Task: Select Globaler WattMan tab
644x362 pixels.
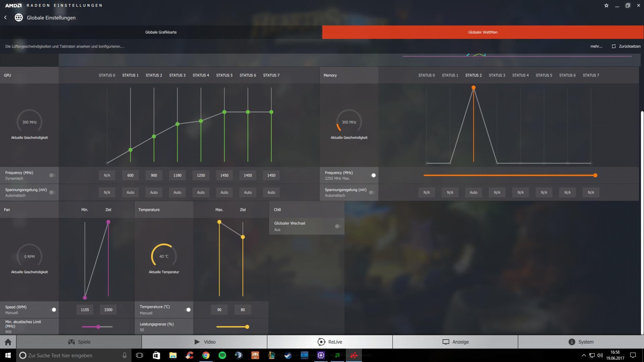Action: point(483,32)
